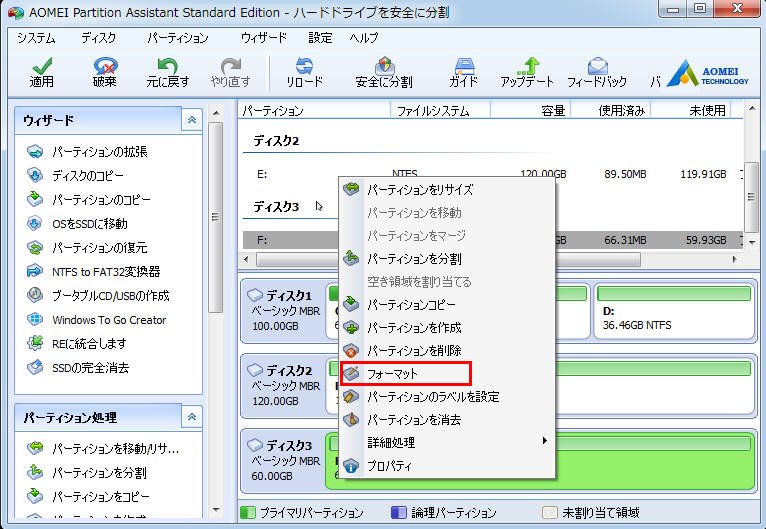Expand the 詳細処理 submenu arrow

point(545,441)
